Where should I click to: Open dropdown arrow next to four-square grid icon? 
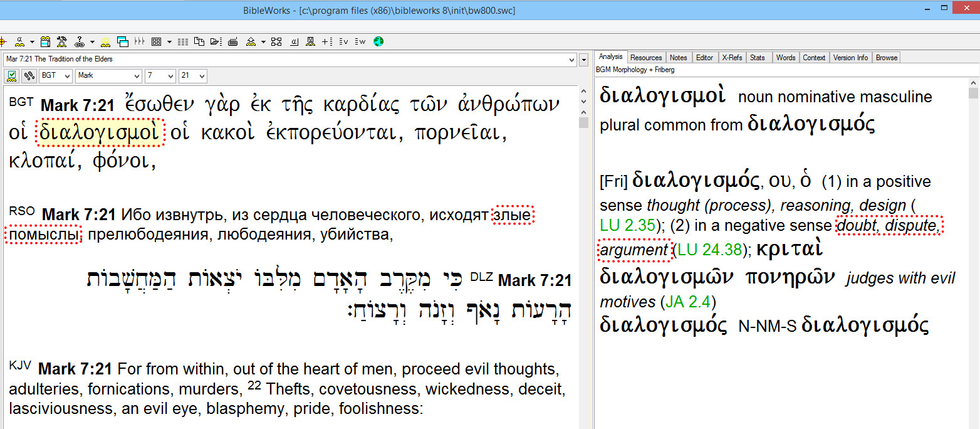[x=169, y=41]
